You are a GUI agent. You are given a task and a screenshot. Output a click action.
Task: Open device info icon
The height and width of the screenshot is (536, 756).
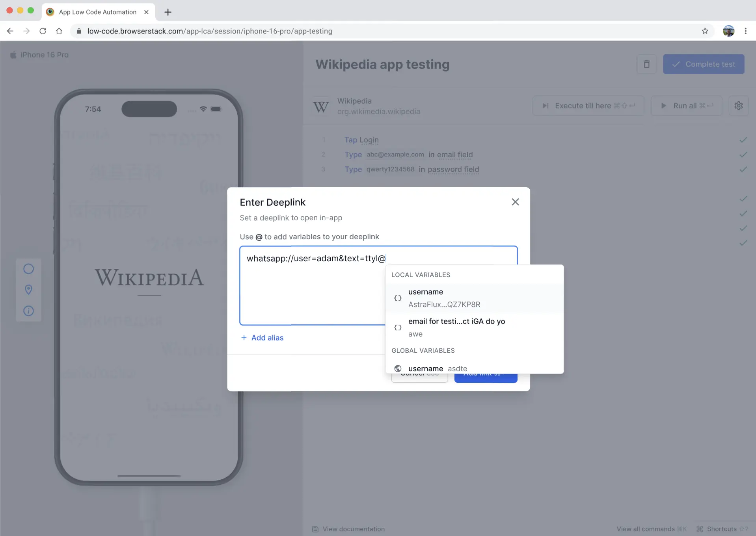pos(28,311)
